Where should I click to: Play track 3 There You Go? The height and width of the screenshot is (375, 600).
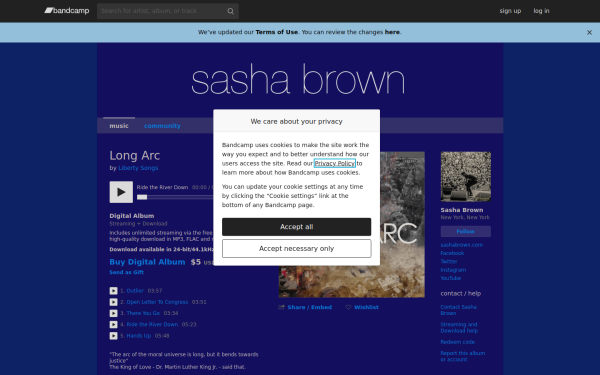113,313
